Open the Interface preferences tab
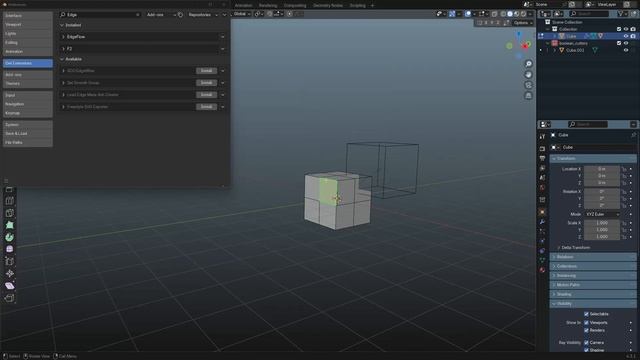 [28, 16]
